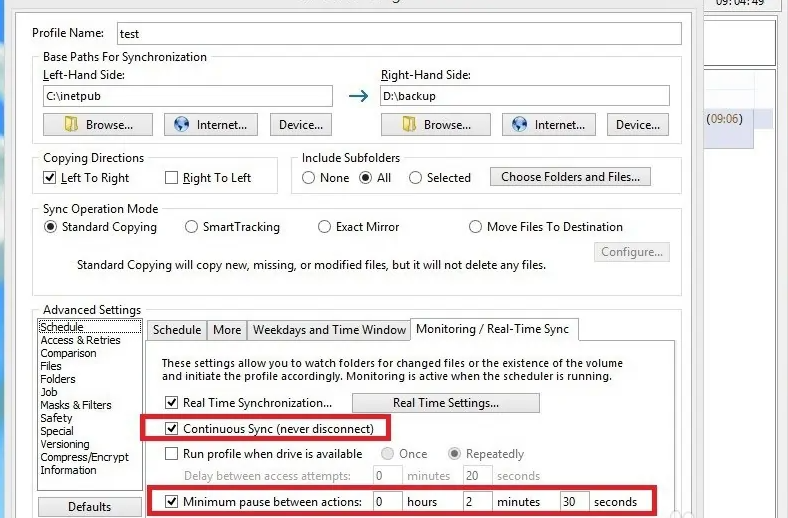Open Real Time Settings button
Screen dimensions: 788x518
pyautogui.click(x=446, y=403)
